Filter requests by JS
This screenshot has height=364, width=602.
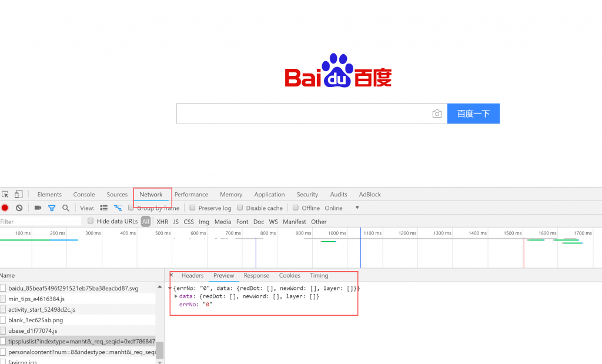(x=176, y=222)
